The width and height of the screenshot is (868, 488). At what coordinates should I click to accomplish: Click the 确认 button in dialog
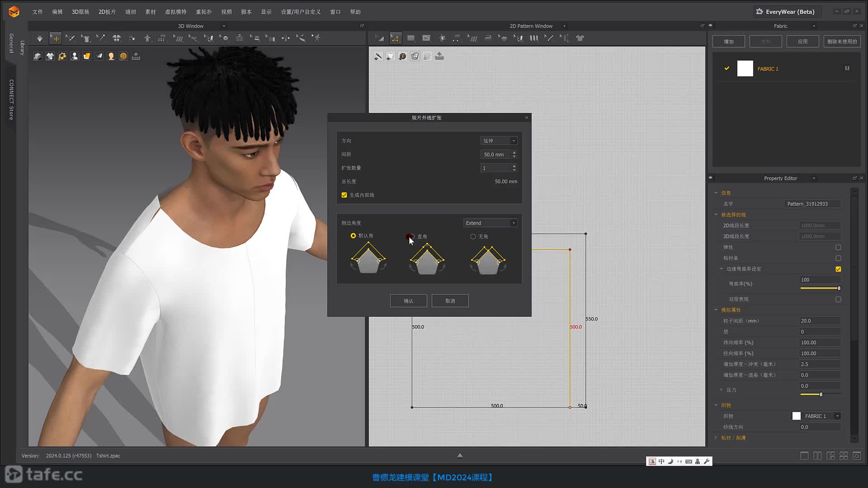coord(409,301)
